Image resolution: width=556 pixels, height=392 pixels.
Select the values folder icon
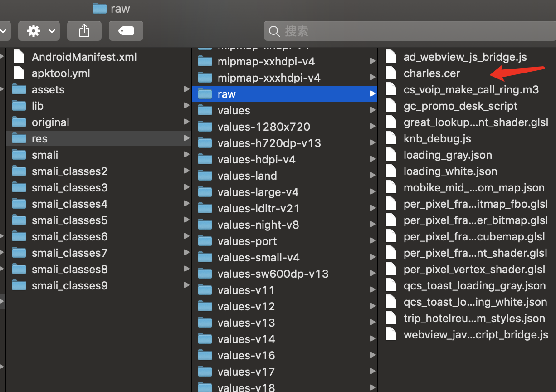tap(205, 110)
